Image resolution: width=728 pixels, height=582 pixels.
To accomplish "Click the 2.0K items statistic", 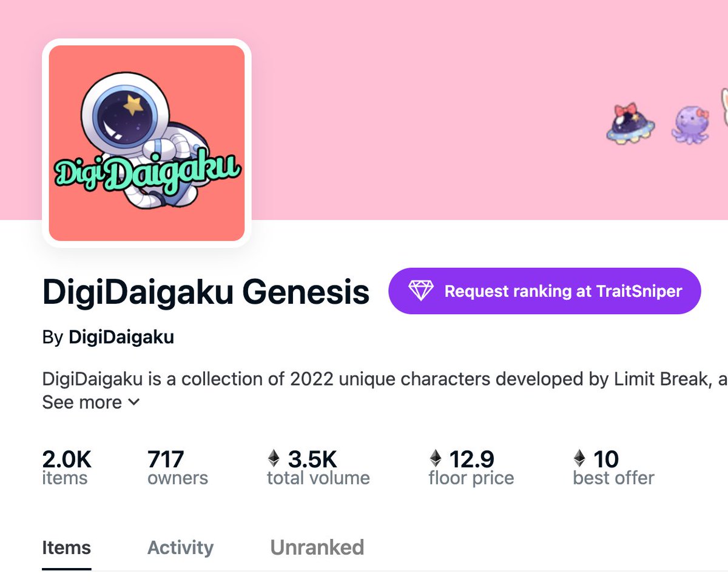I will tap(67, 467).
